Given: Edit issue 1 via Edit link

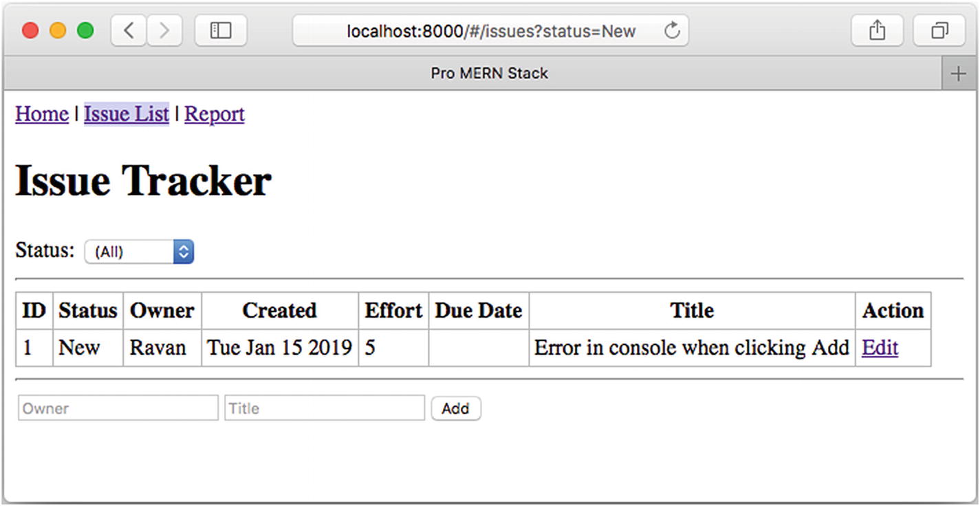Looking at the screenshot, I should [x=880, y=348].
